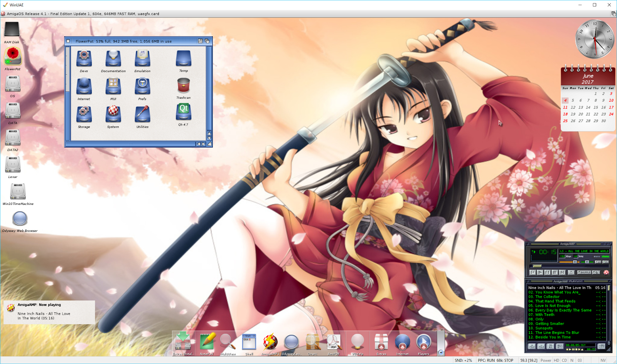This screenshot has height=364, width=617.
Task: Open the Trashcan icon
Action: (184, 88)
